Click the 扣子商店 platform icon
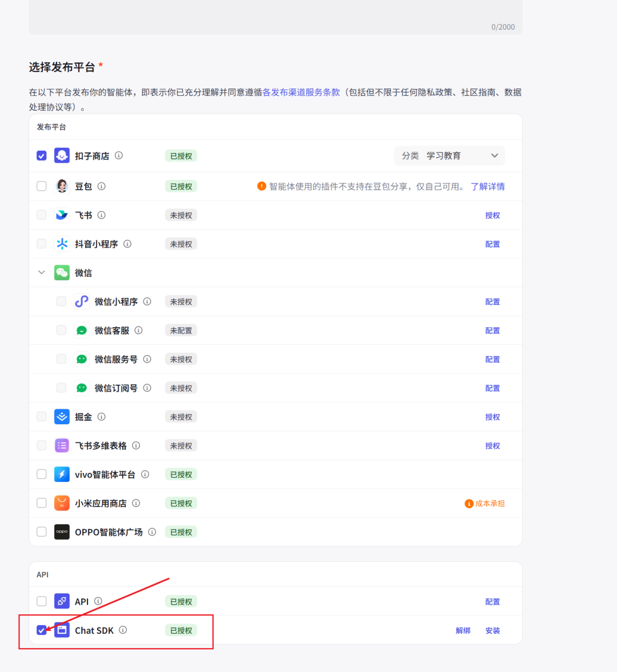This screenshot has height=672, width=617. click(x=61, y=155)
